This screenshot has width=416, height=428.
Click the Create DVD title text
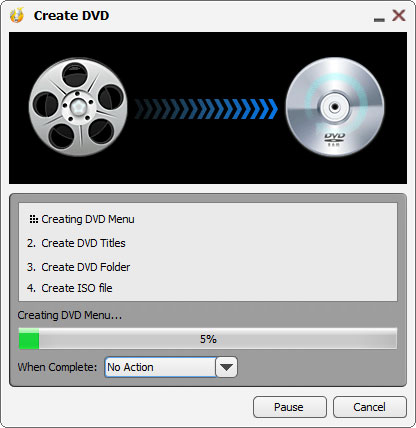tap(71, 16)
